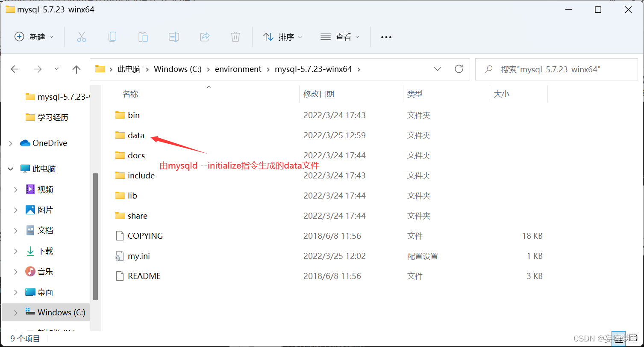Expand the 下载 tree node

coord(16,251)
